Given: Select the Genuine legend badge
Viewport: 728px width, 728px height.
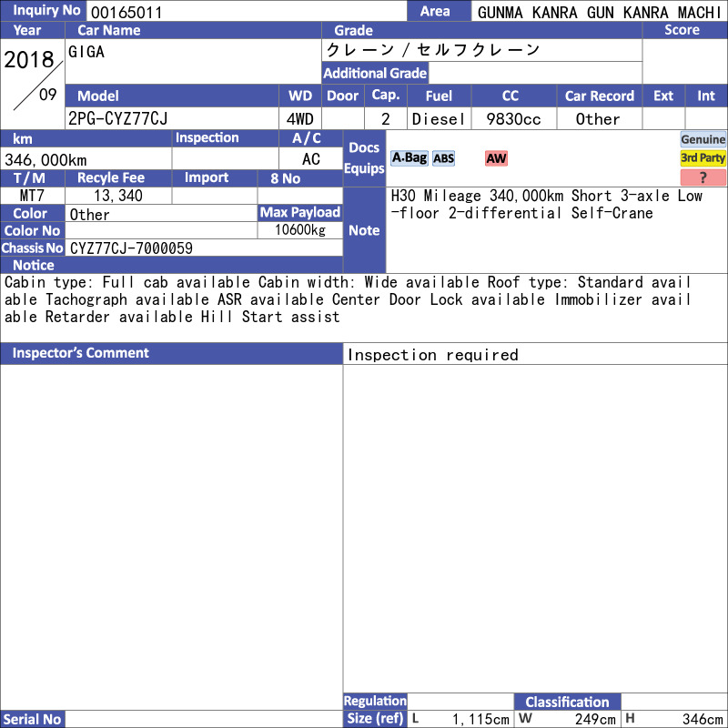Looking at the screenshot, I should click(703, 139).
